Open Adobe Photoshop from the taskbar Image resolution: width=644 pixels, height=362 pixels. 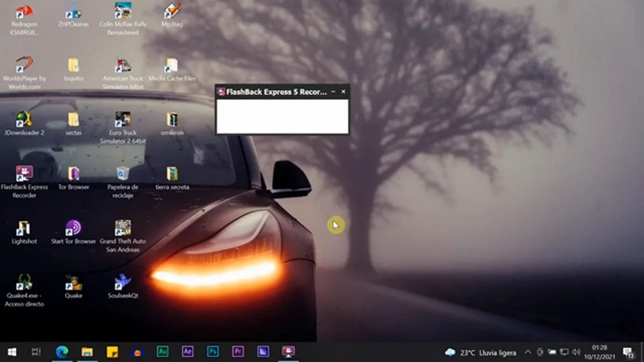tap(213, 351)
